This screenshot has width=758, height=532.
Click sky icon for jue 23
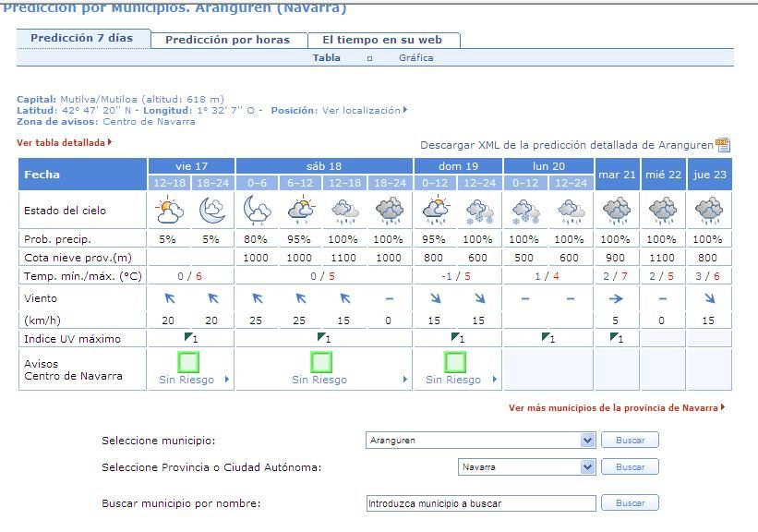(x=709, y=211)
